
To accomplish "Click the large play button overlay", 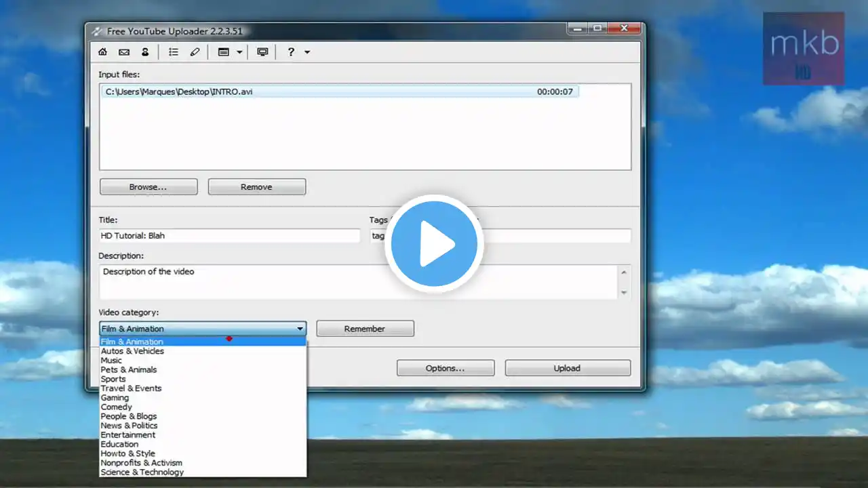I will pos(434,244).
